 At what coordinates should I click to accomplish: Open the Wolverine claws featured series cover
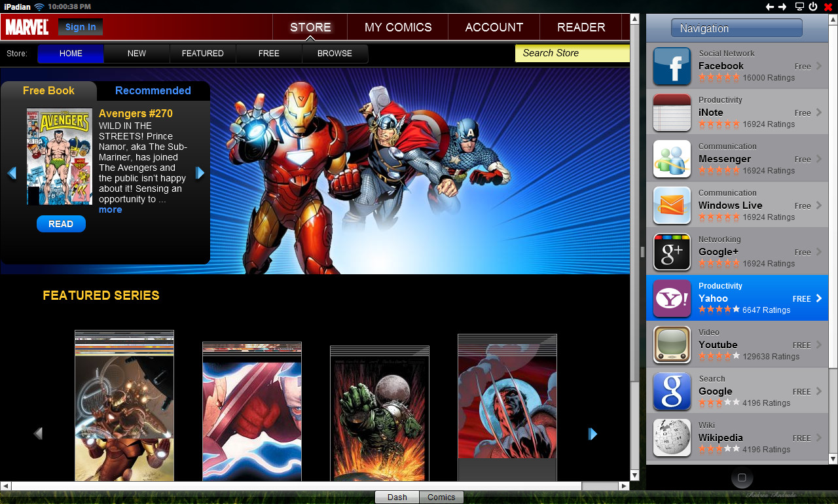(x=507, y=407)
